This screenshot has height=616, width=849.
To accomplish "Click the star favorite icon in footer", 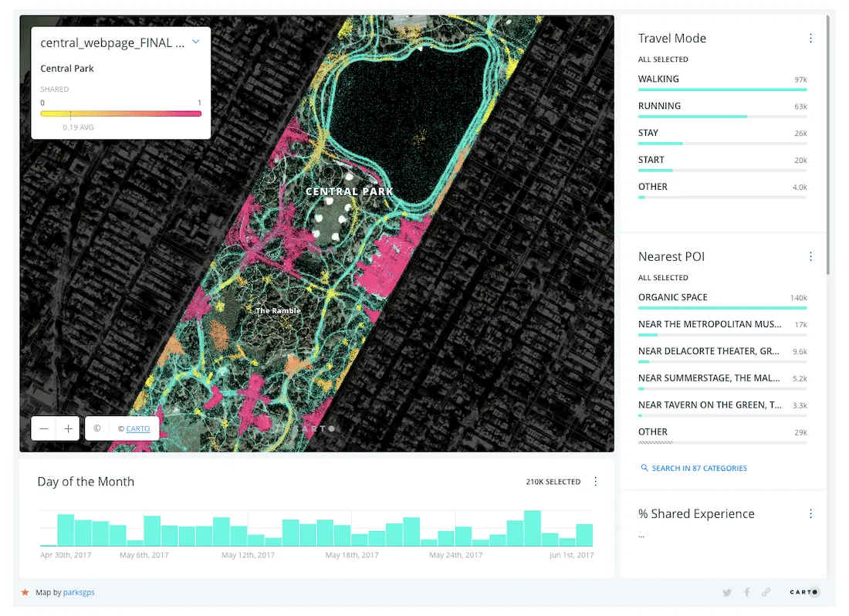I will pyautogui.click(x=25, y=592).
